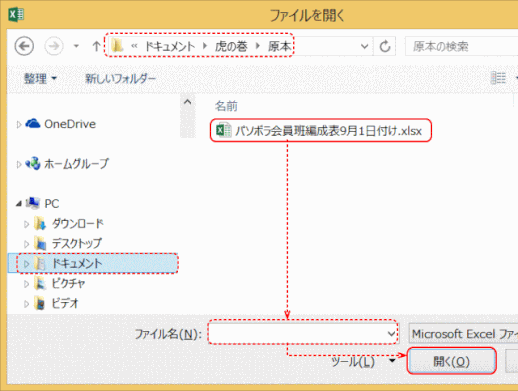Open the recent locations dropdown arrow
The width and height of the screenshot is (518, 391).
[76, 46]
